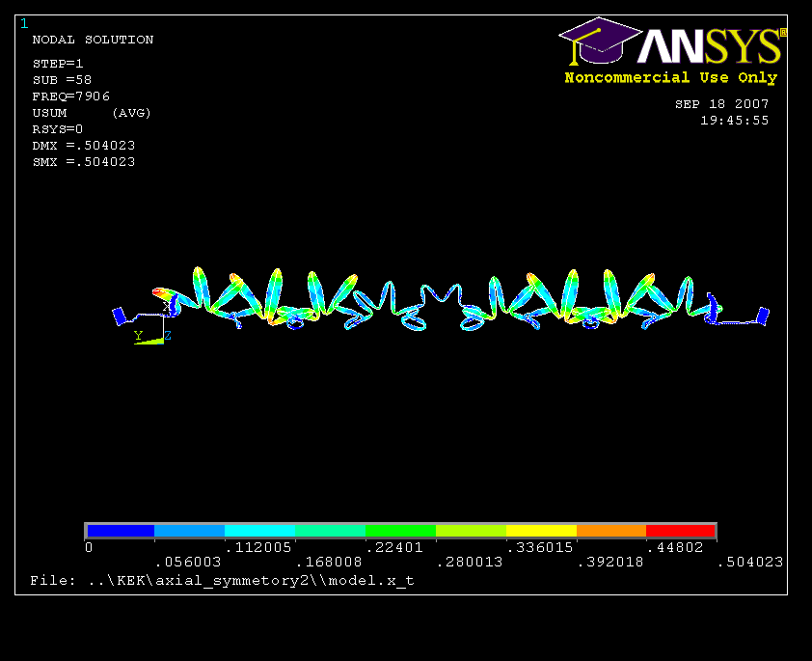Click the DMX =.504023 value

coord(83,146)
